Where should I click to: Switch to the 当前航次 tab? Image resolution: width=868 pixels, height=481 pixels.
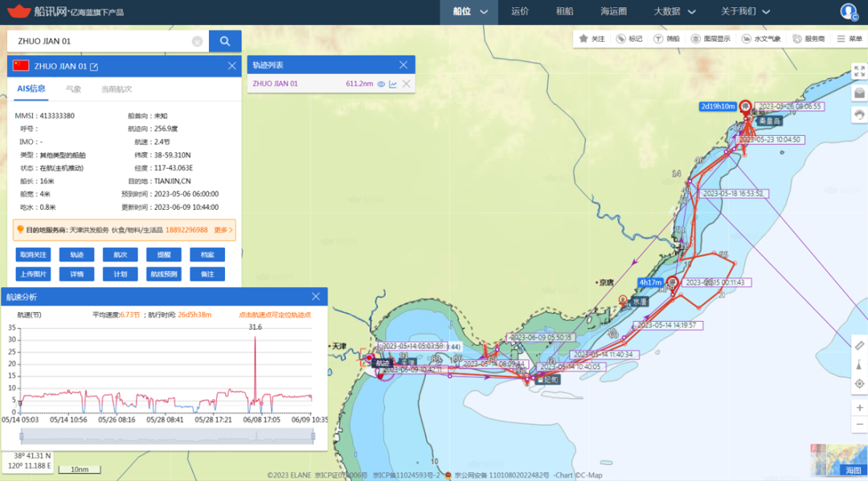pos(117,88)
